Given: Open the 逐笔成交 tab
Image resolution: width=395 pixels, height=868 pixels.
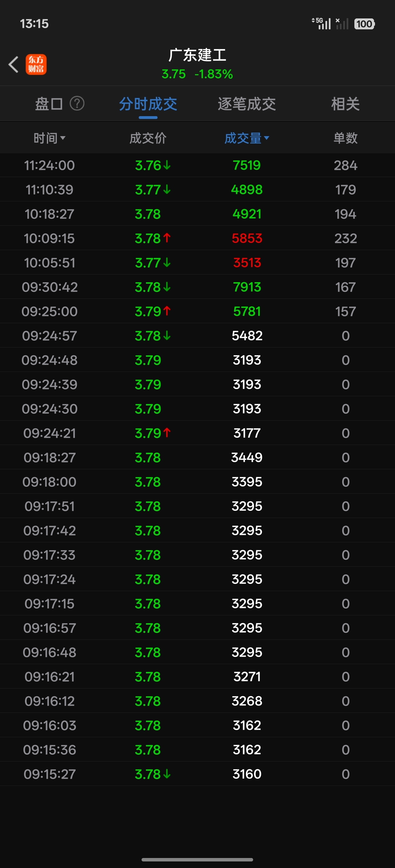Looking at the screenshot, I should point(247,104).
